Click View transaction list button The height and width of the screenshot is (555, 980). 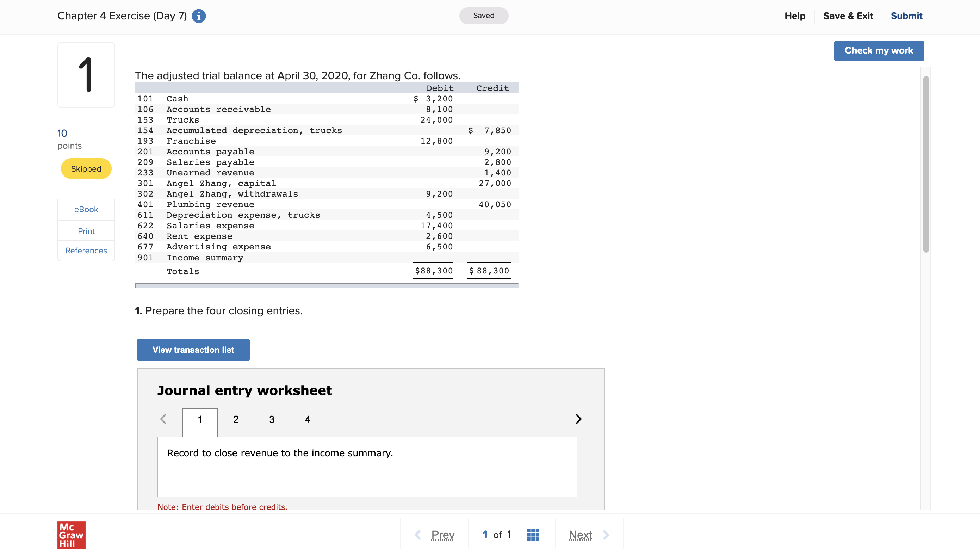coord(193,350)
